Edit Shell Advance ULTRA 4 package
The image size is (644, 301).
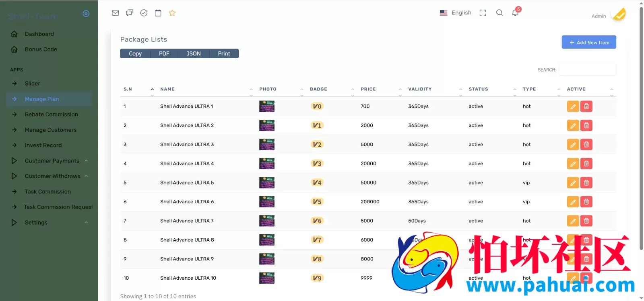573,164
